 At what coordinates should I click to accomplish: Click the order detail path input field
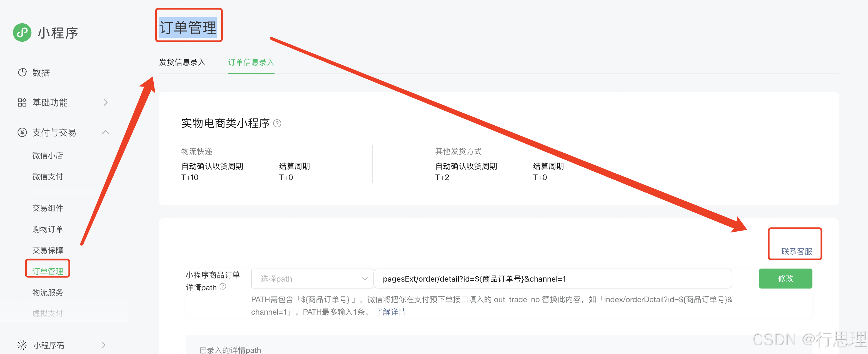tap(553, 279)
